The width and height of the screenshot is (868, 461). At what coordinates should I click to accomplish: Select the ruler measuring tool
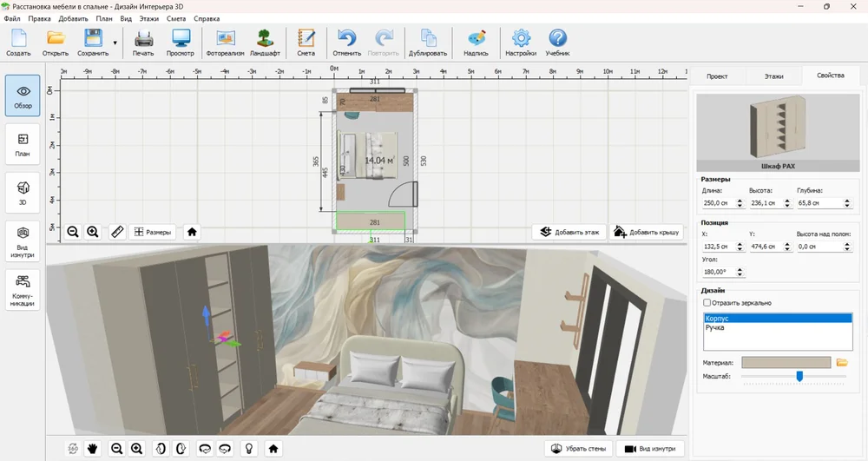pos(117,232)
